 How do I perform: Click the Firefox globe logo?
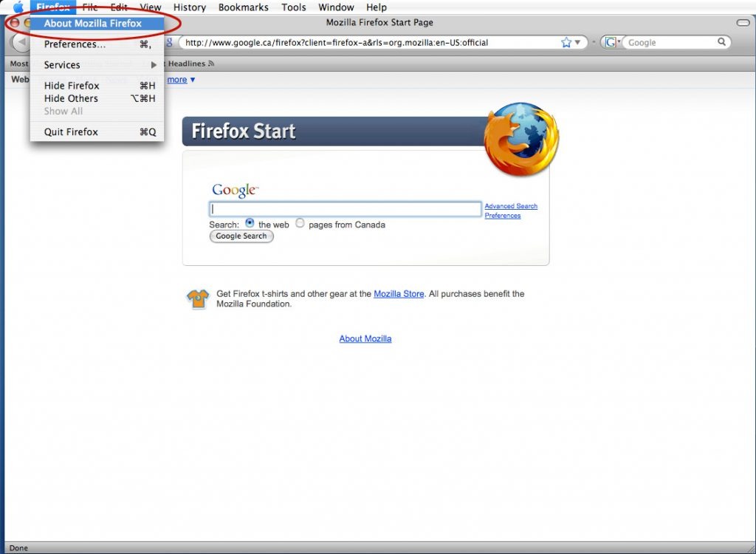point(521,139)
